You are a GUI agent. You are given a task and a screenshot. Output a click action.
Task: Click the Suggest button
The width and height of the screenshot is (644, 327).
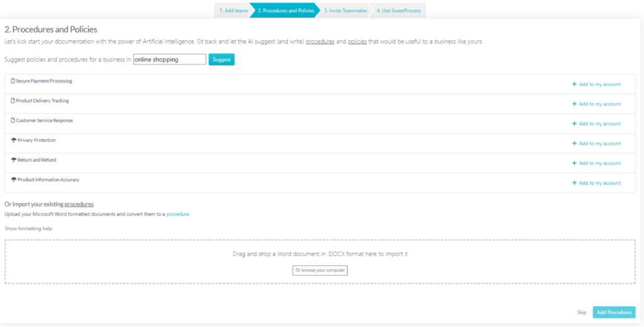pos(221,60)
